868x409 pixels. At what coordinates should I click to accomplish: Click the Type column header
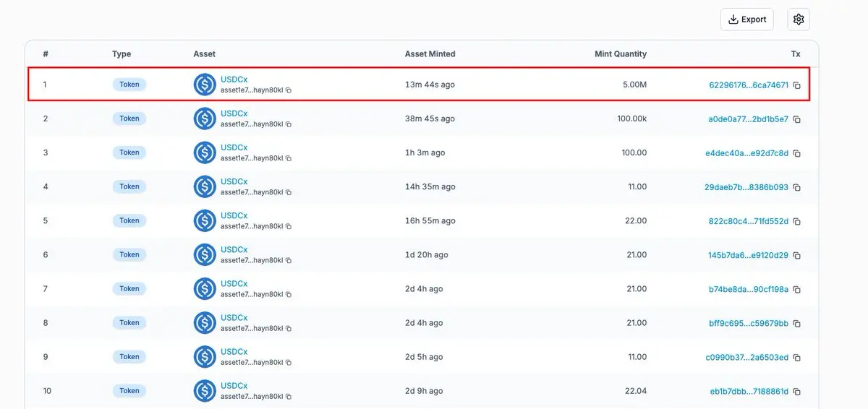tap(122, 54)
